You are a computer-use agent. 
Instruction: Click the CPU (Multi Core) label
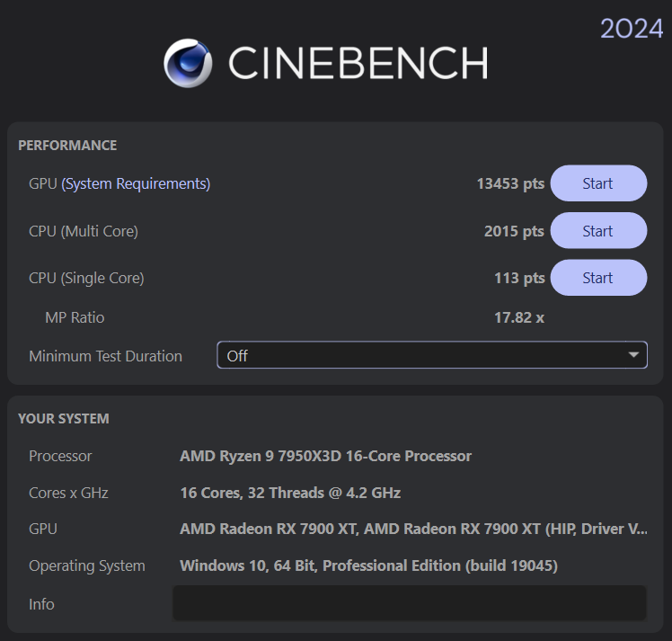[x=84, y=232]
